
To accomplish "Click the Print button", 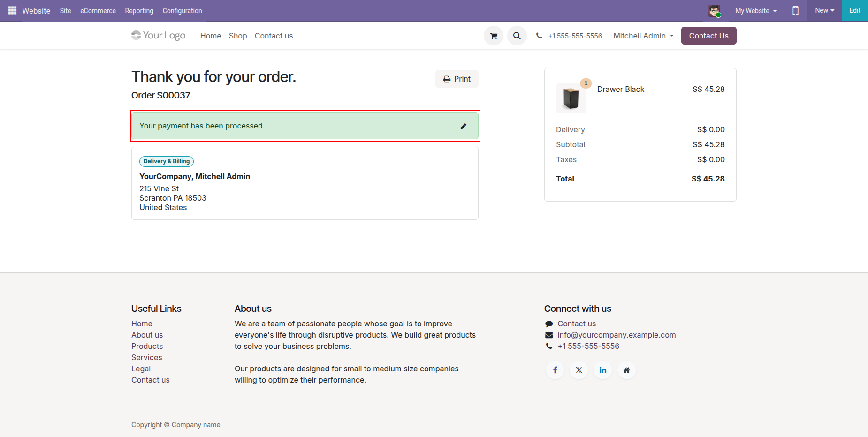I will [x=457, y=79].
